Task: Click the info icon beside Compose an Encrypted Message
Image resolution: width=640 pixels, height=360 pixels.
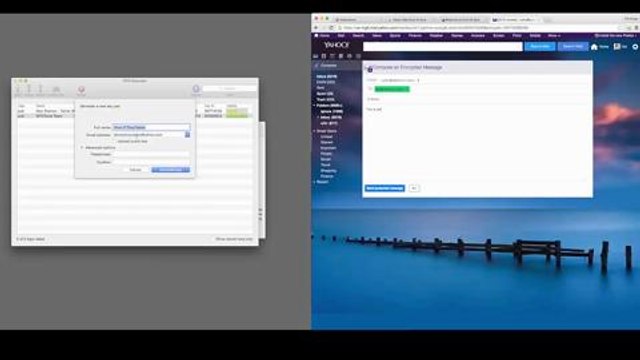Action: click(370, 70)
